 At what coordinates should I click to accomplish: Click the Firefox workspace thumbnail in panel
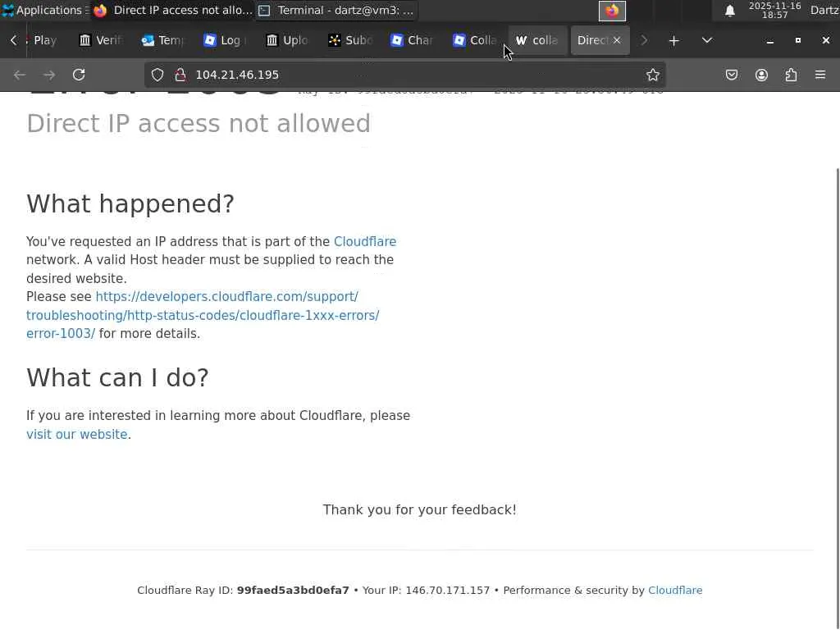(x=612, y=11)
